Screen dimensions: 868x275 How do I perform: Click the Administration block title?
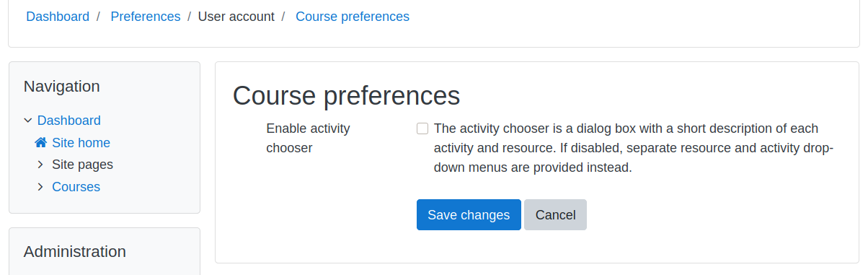(x=75, y=252)
